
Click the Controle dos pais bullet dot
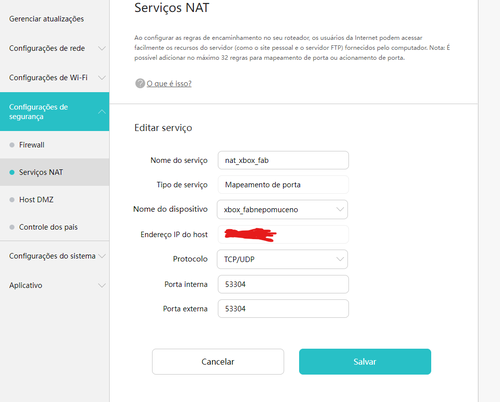click(12, 227)
